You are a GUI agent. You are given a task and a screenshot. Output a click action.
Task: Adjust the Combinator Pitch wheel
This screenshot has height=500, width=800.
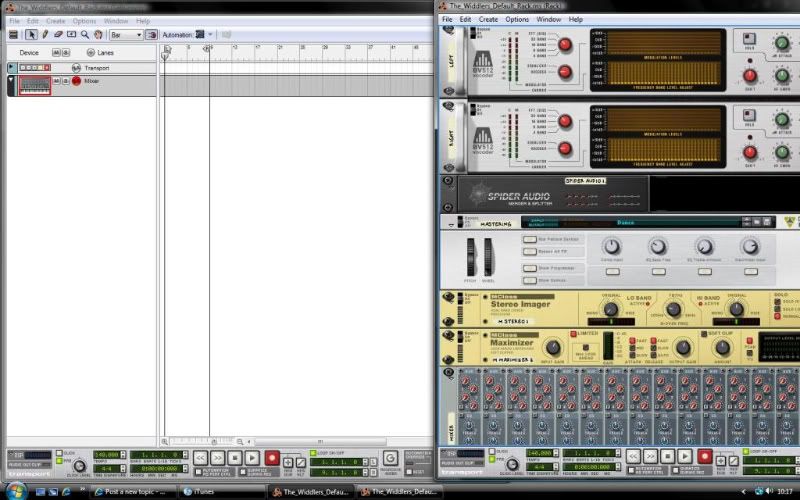coord(471,257)
